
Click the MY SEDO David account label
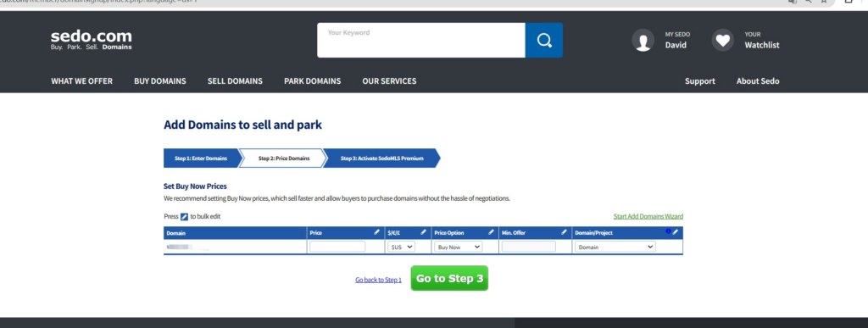point(677,41)
